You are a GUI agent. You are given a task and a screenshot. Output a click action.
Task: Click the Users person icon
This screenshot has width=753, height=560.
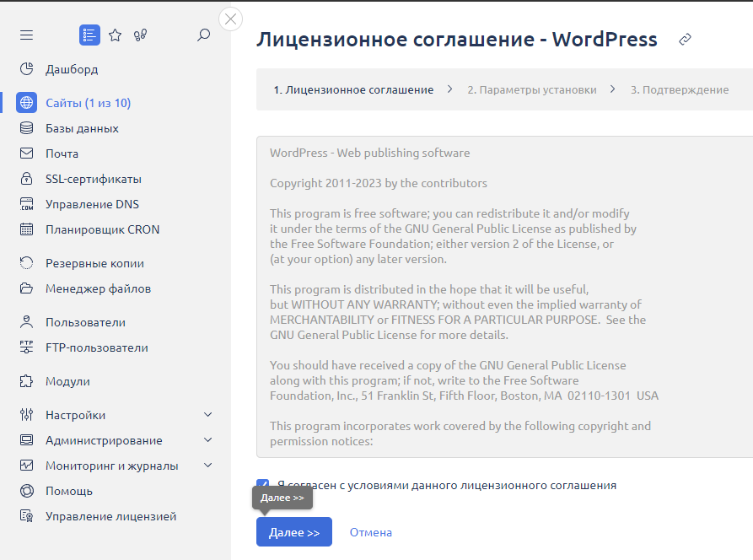pyautogui.click(x=26, y=322)
